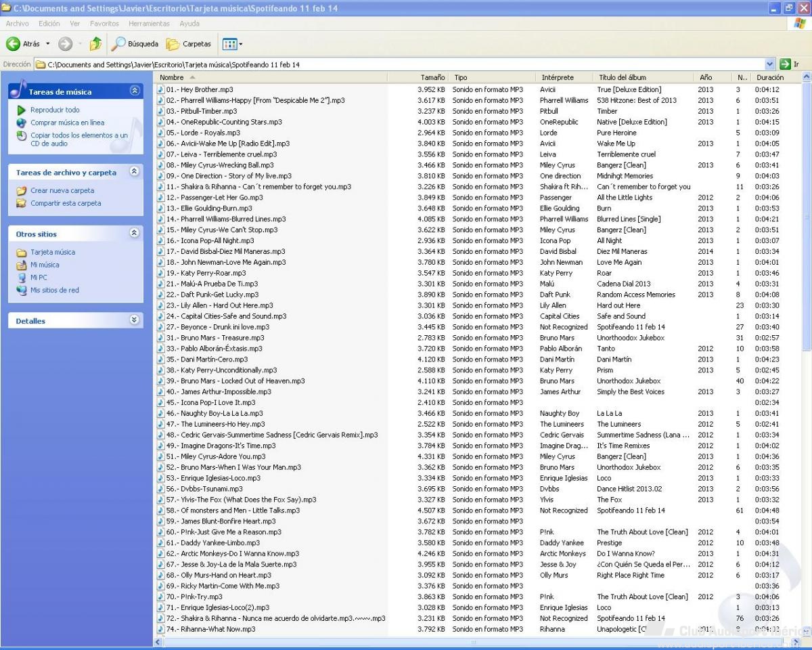Viewport: 812px width, 650px height.
Task: Select file 62.- Arctic Monkeys-Do I Wanna Know.mp3
Action: tap(233, 554)
